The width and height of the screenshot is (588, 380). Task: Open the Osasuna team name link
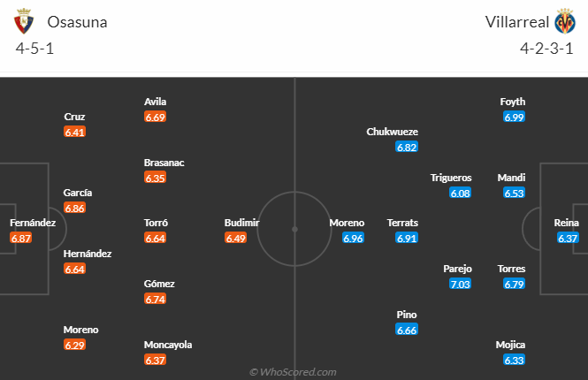coord(77,22)
